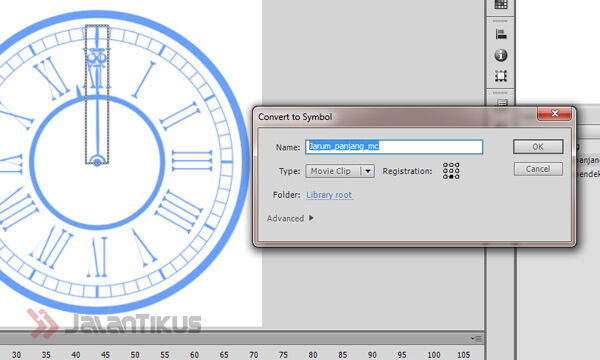Open the timeline panel options menu icon
The image size is (600, 360).
[476, 339]
